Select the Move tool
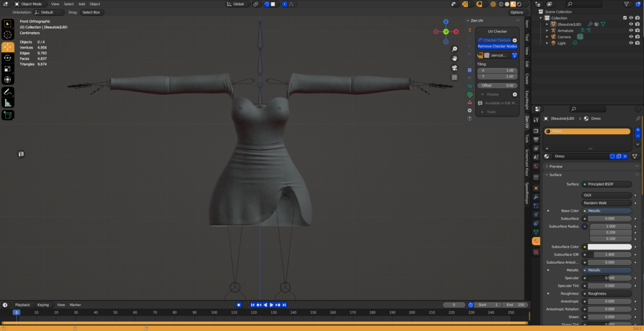 click(8, 47)
